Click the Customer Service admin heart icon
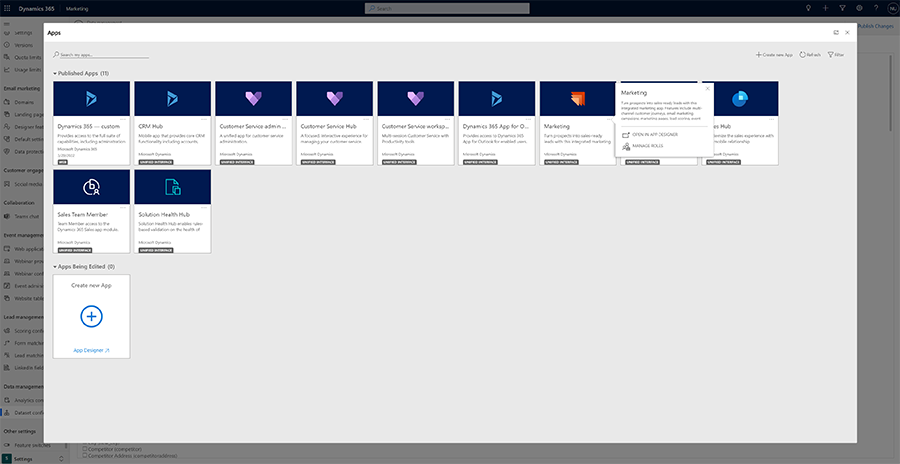900x464 pixels. [x=253, y=99]
